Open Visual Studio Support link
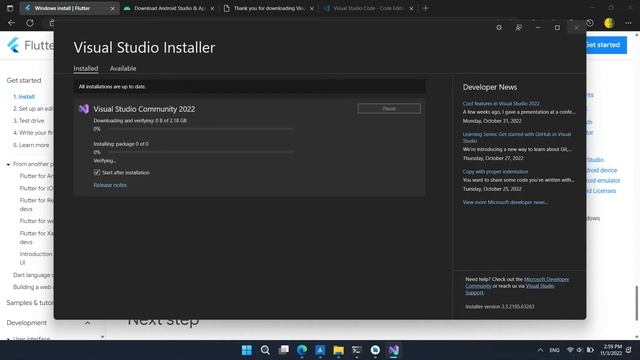640x360 pixels. (510, 289)
